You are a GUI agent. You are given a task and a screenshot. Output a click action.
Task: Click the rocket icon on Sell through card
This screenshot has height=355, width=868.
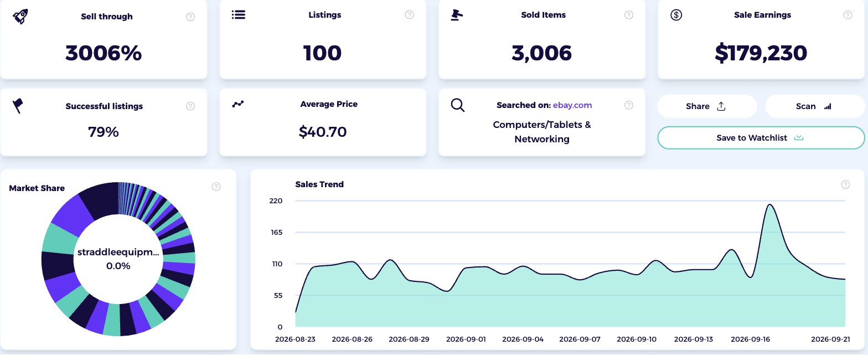point(20,16)
